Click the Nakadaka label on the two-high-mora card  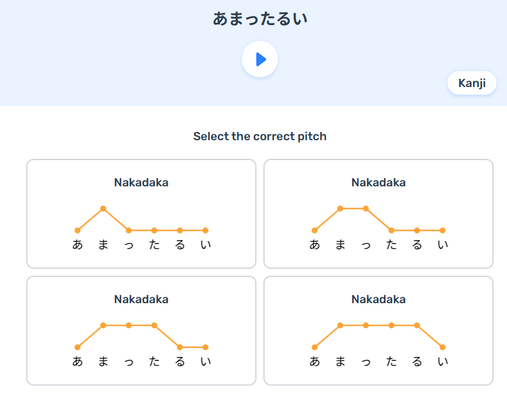tap(378, 183)
